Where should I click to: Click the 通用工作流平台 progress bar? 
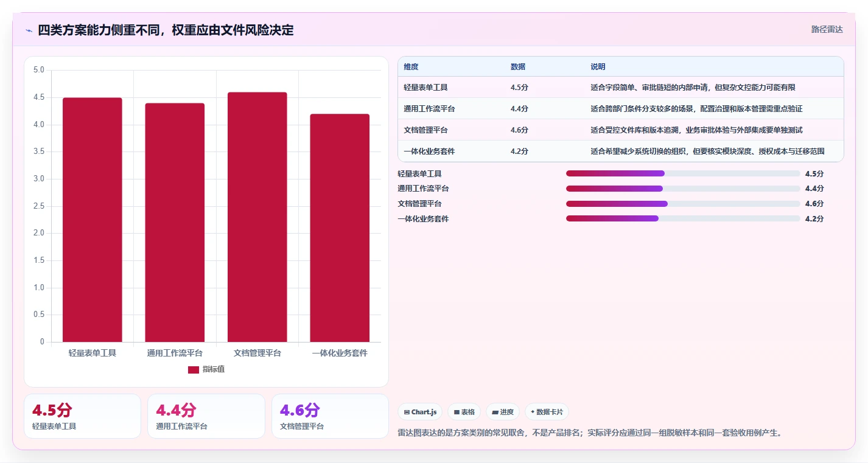683,189
